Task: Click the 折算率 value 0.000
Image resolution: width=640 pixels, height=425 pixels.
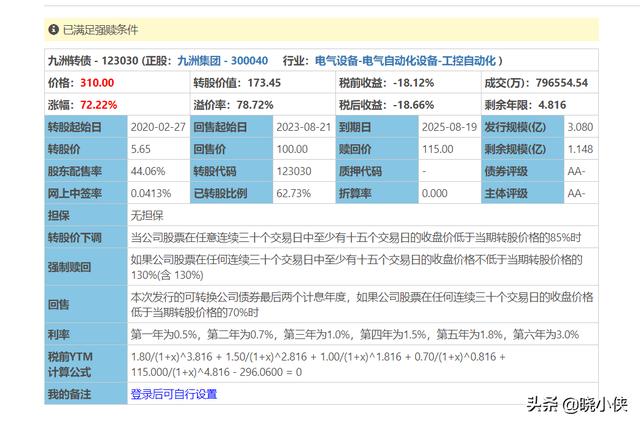Action: click(434, 193)
